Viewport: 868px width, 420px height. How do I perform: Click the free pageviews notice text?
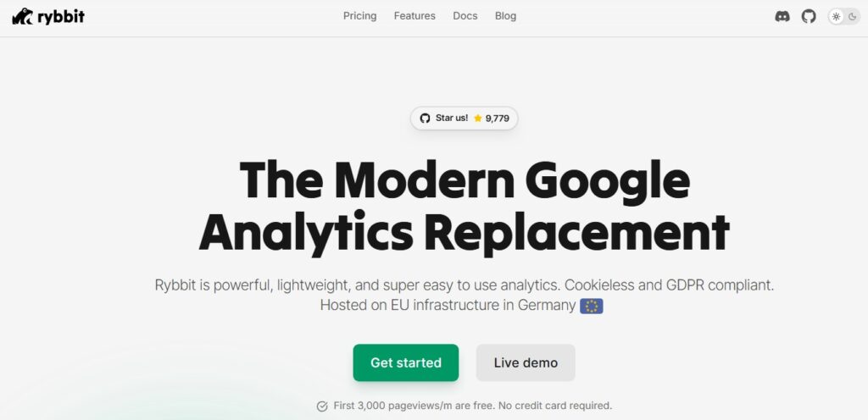pyautogui.click(x=472, y=406)
